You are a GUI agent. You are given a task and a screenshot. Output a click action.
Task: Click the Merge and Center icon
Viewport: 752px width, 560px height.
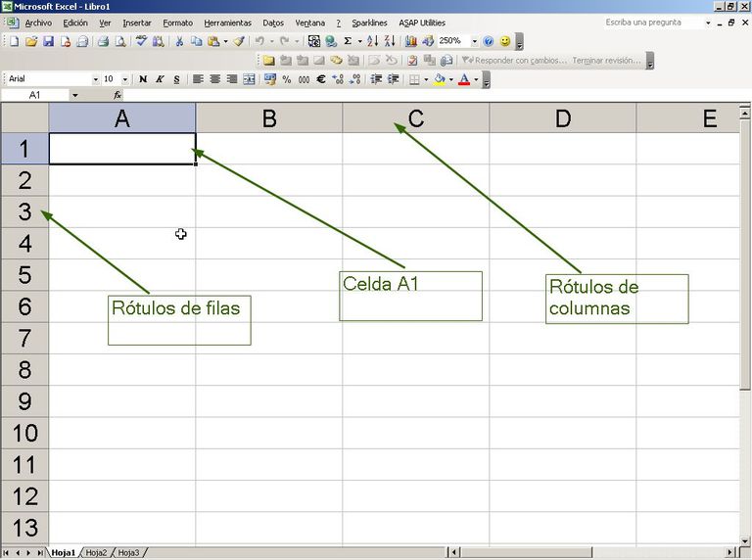(249, 79)
